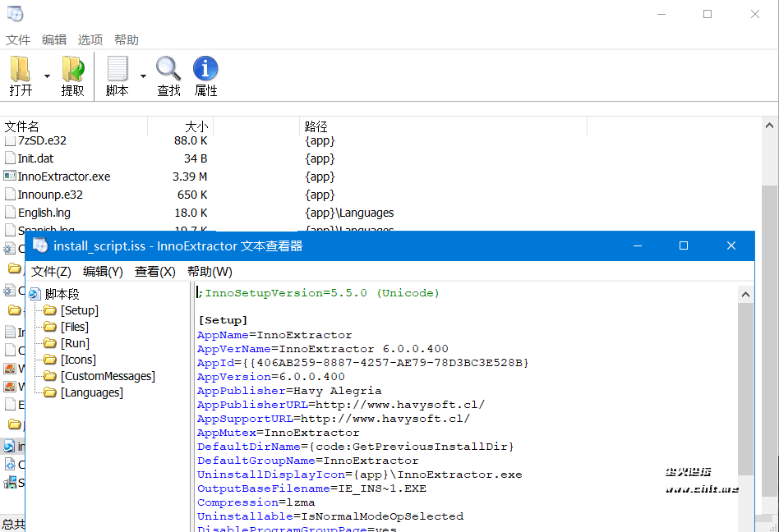779x532 pixels.
Task: Select the English.lng file row
Action: click(x=44, y=213)
